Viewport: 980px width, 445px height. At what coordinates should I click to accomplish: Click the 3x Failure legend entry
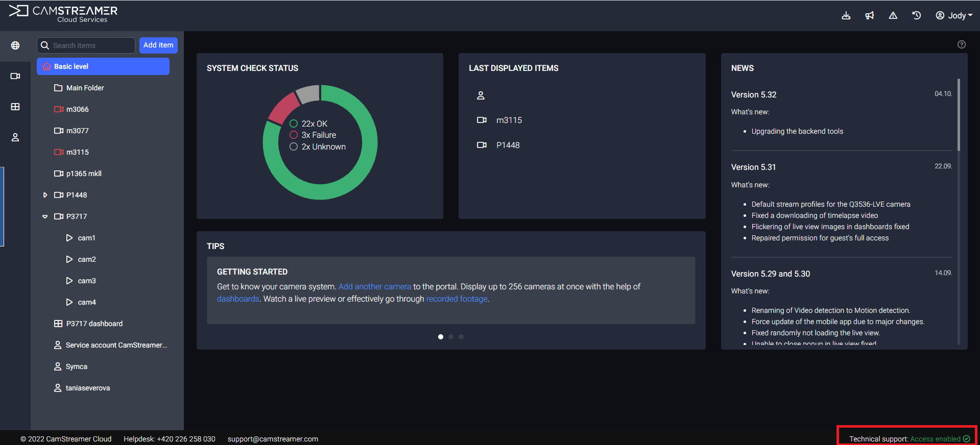coord(313,135)
